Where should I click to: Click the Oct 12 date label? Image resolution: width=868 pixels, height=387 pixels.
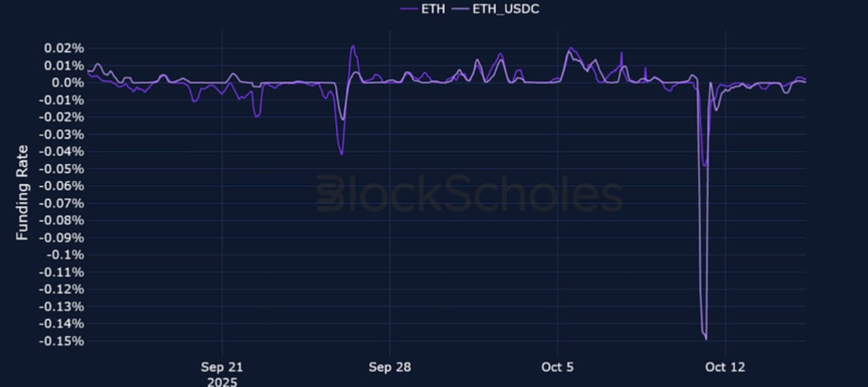tap(725, 367)
